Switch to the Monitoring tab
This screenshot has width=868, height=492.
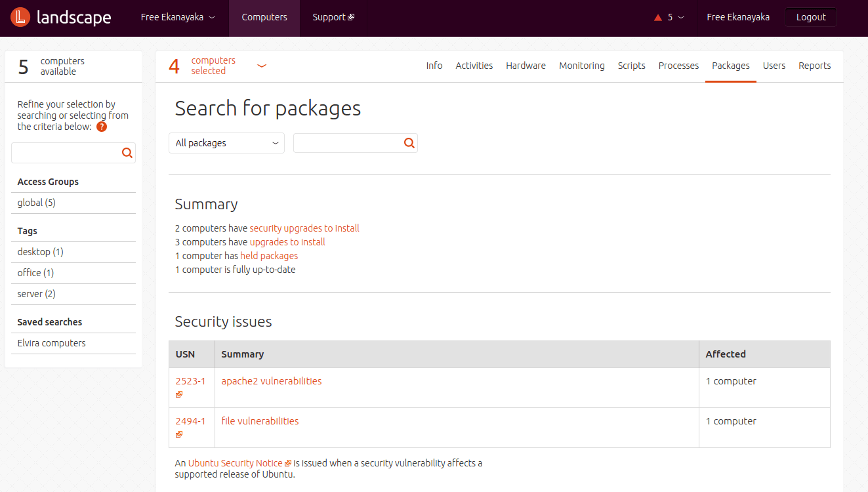(582, 66)
